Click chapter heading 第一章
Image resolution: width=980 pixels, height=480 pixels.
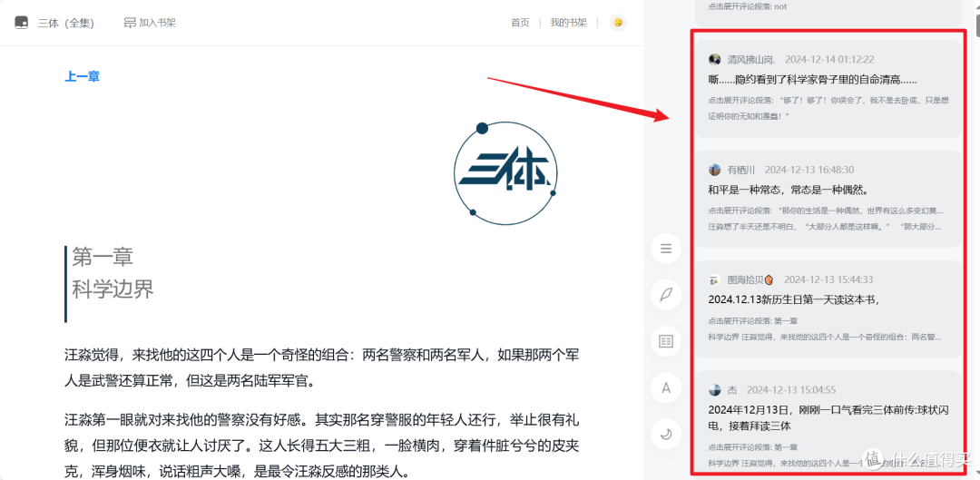103,256
